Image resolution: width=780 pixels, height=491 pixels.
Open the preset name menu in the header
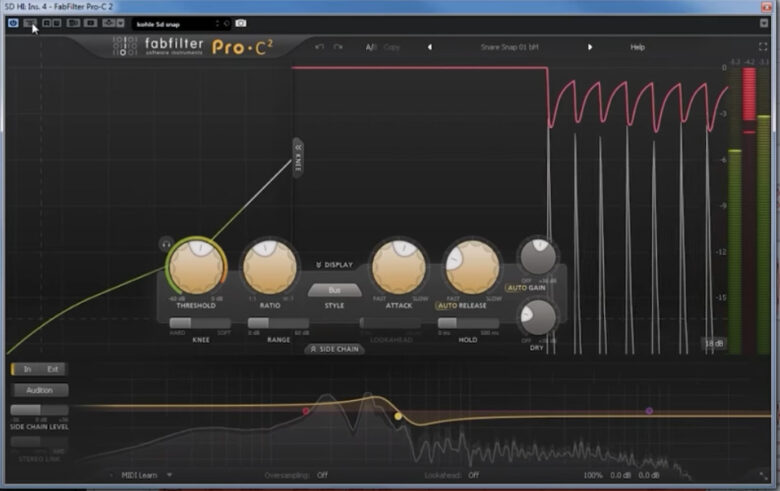[509, 47]
